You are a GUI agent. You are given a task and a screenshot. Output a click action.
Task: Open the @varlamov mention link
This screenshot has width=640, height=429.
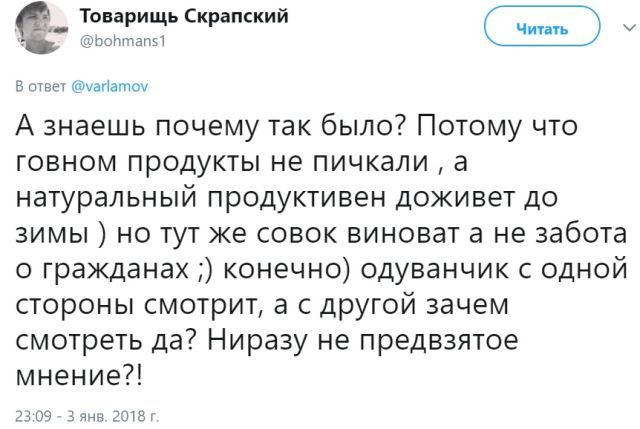109,87
